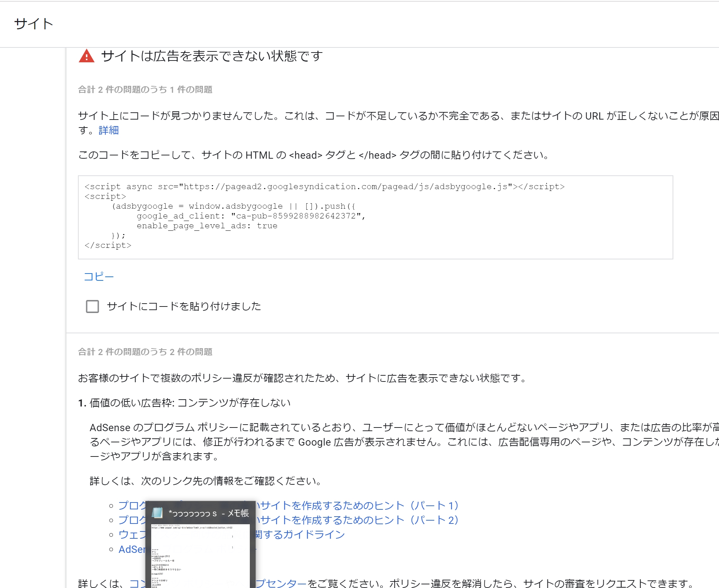Click the red warning triangle icon
This screenshot has height=588, width=719.
point(86,56)
